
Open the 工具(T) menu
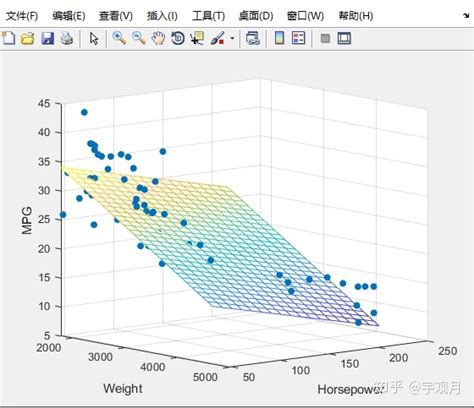tap(208, 16)
